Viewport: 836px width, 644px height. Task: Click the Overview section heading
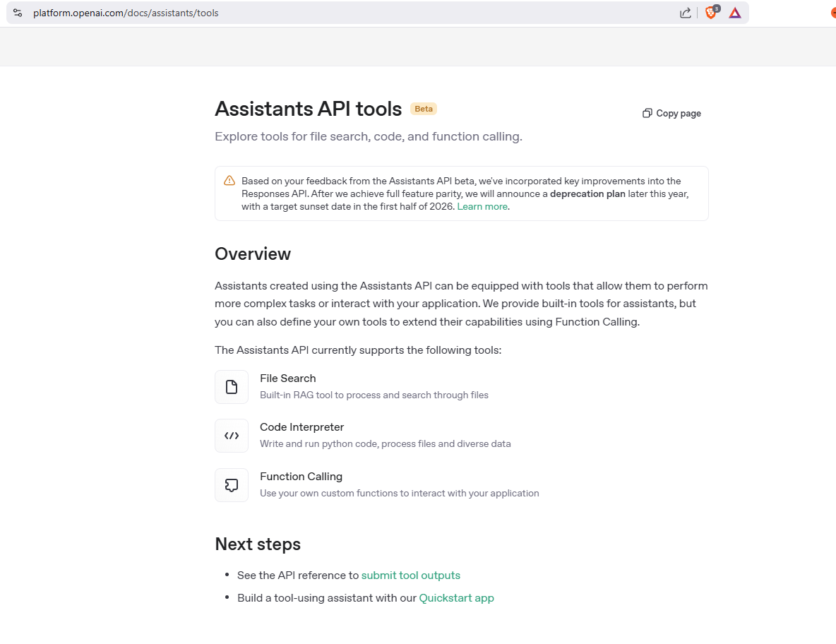253,254
